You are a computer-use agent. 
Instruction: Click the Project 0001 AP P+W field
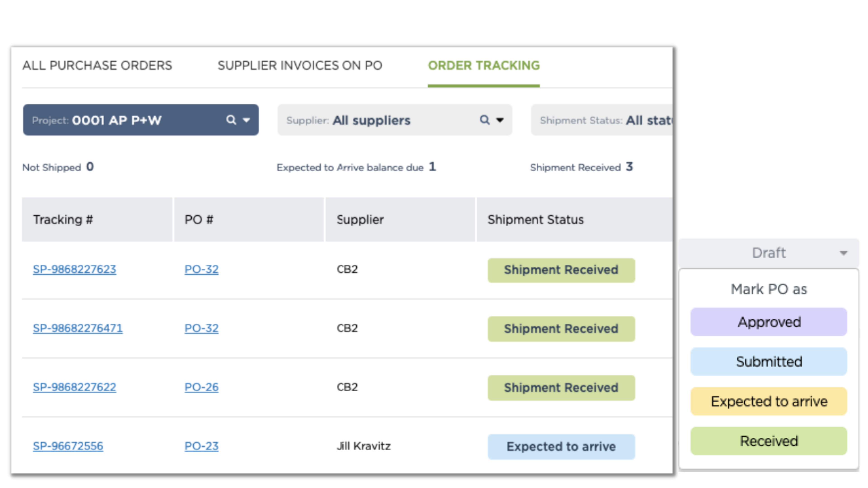tap(141, 120)
